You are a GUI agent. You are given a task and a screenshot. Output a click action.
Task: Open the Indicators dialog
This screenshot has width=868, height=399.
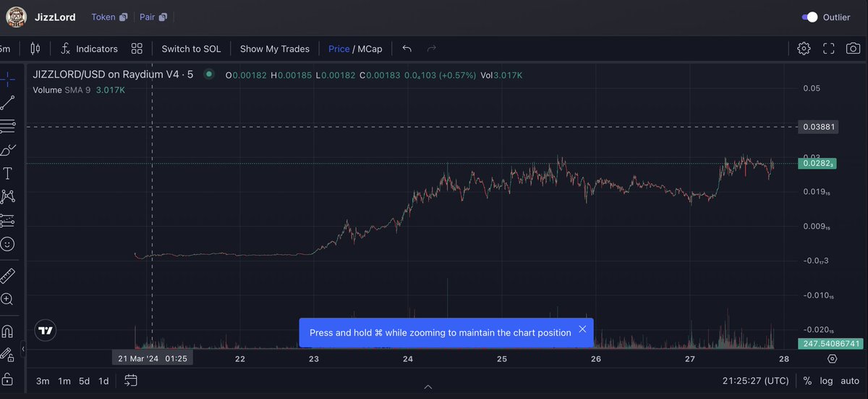89,49
